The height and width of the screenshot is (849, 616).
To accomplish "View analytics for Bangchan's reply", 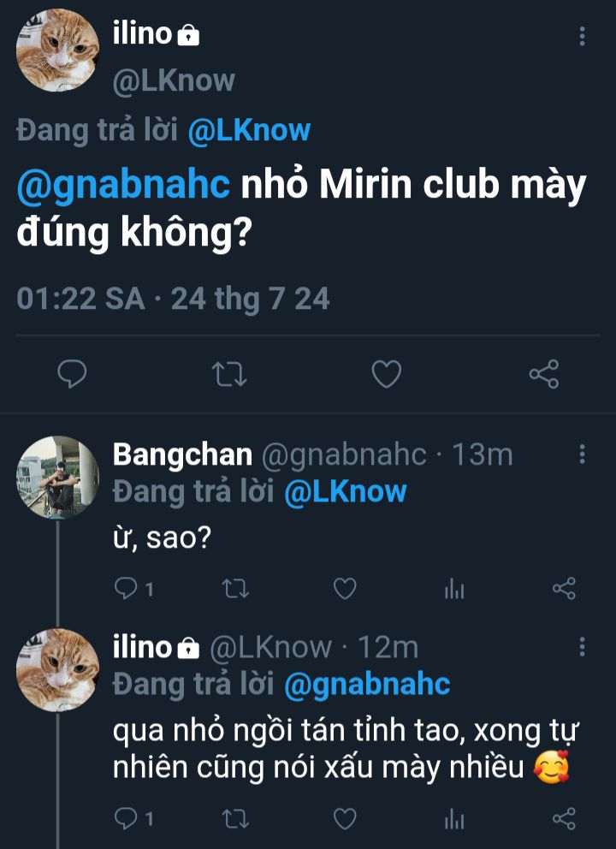I will pyautogui.click(x=454, y=588).
